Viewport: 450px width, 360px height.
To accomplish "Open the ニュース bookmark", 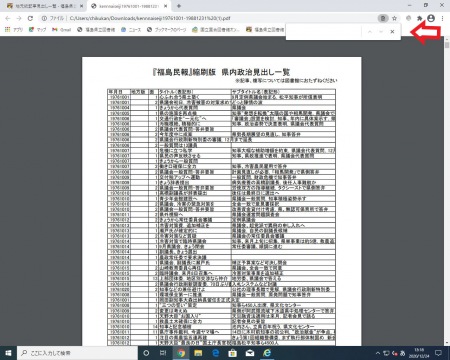I will tap(131, 30).
